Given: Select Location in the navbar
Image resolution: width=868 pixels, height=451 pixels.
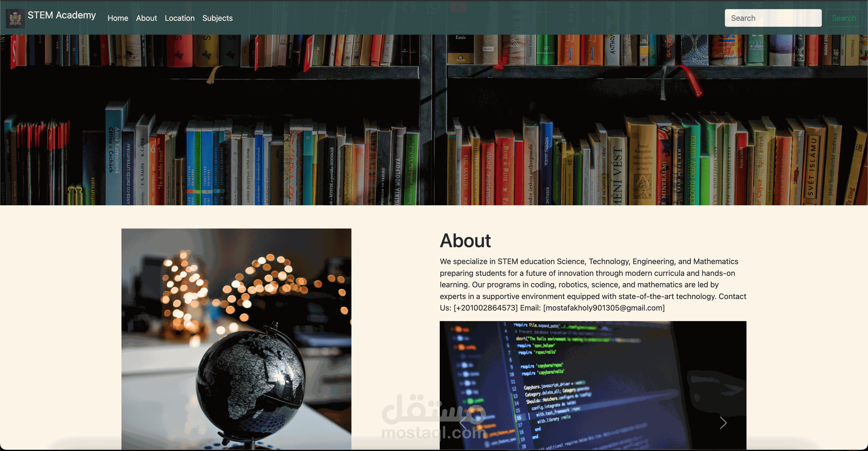Looking at the screenshot, I should coord(179,18).
